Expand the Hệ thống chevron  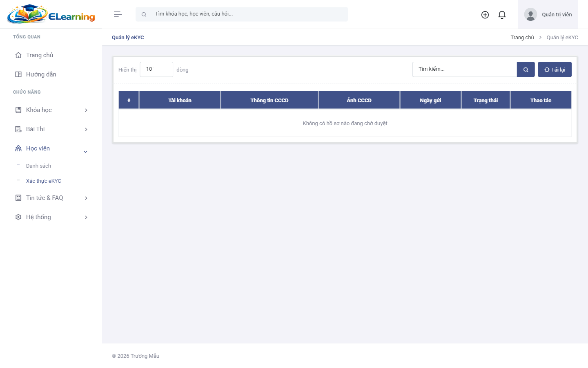click(x=86, y=218)
